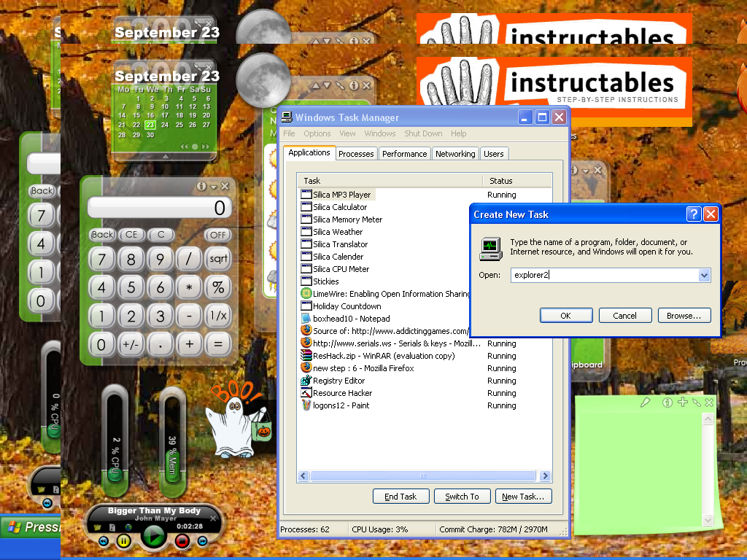The width and height of the screenshot is (747, 560).
Task: Switch to the Performance tab
Action: pos(404,154)
